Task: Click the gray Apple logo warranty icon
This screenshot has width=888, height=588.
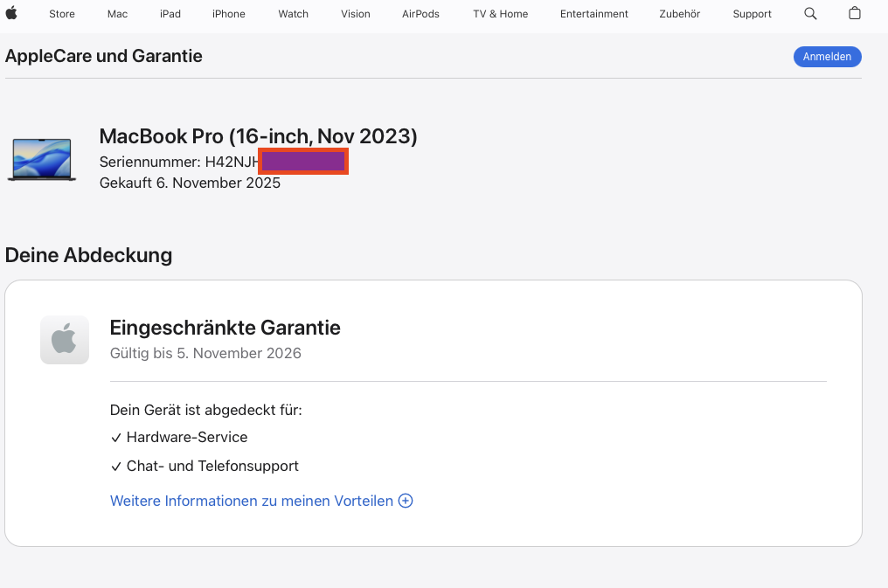Action: [65, 340]
